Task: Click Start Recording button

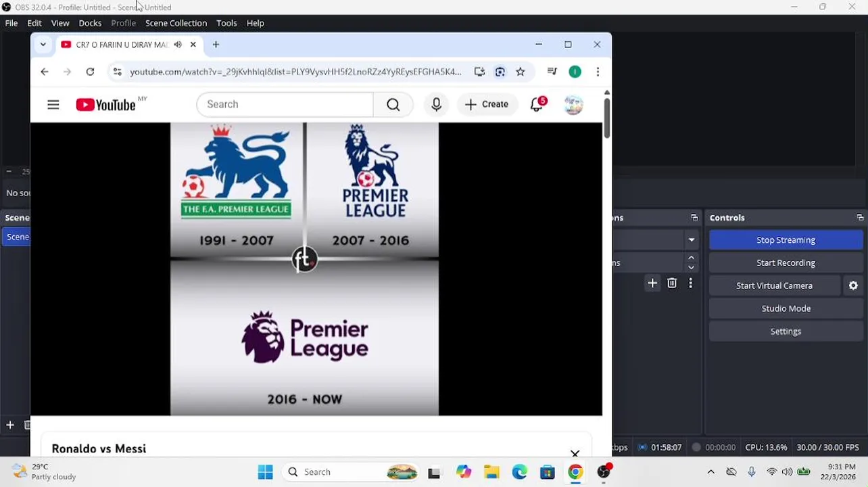Action: (x=786, y=263)
